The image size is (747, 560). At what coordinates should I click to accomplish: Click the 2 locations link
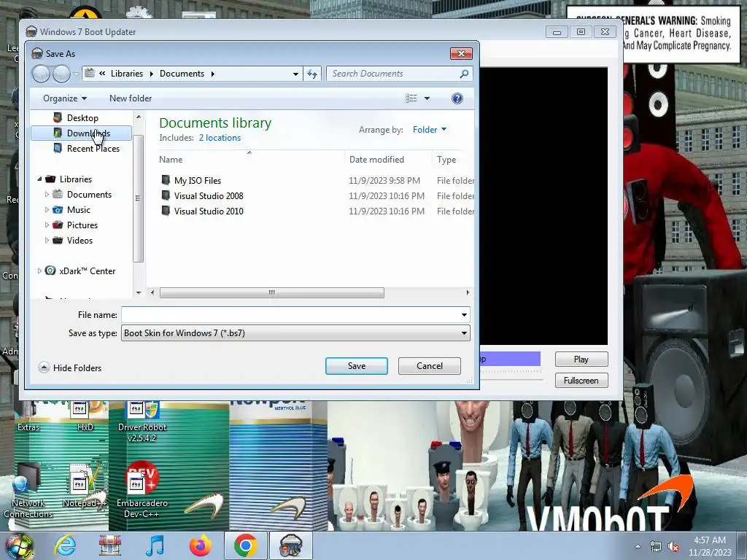click(220, 138)
